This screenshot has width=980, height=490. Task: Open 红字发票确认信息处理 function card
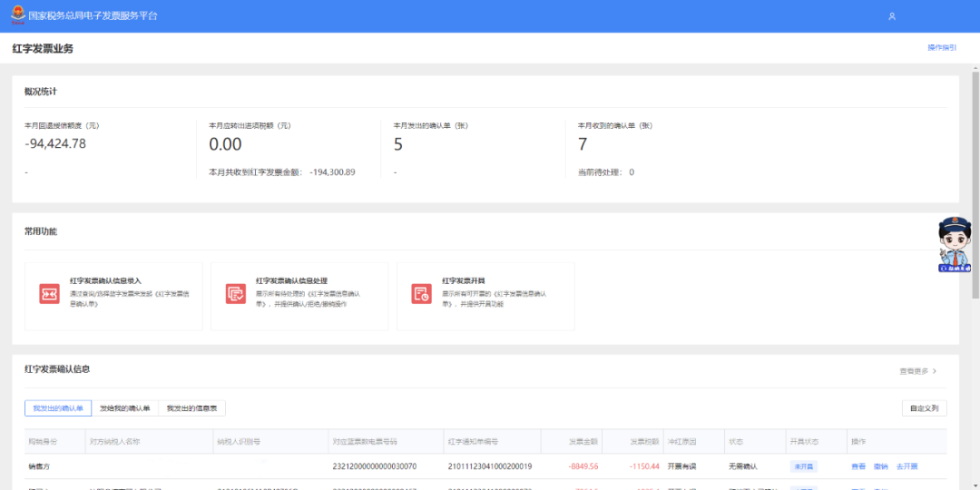point(299,296)
